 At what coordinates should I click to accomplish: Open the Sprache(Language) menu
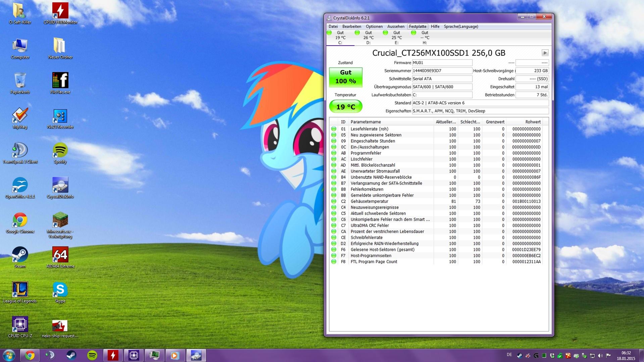(461, 27)
